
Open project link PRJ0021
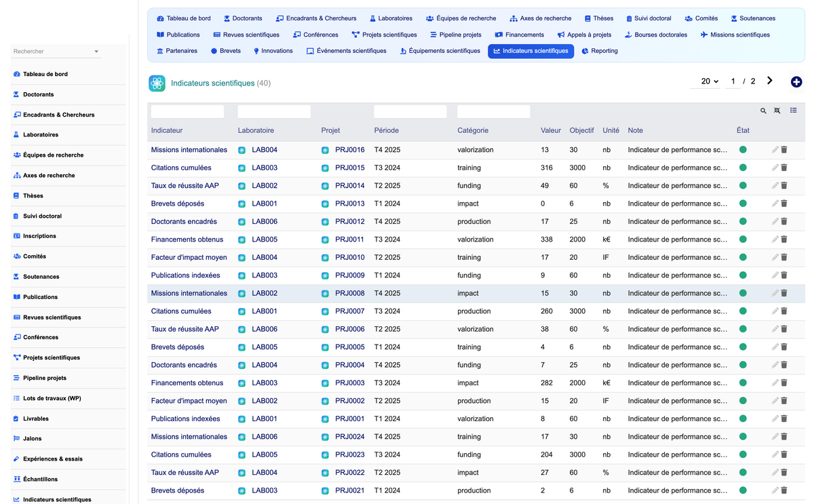tap(350, 490)
